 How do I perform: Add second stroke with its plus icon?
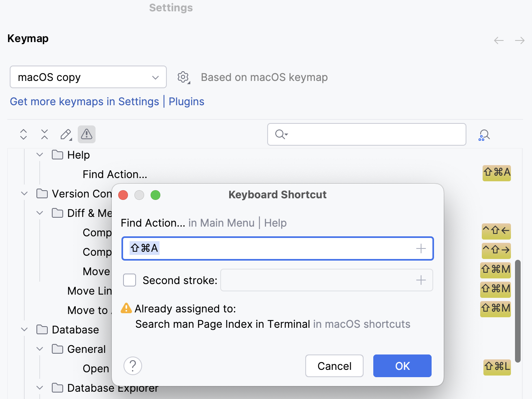421,280
